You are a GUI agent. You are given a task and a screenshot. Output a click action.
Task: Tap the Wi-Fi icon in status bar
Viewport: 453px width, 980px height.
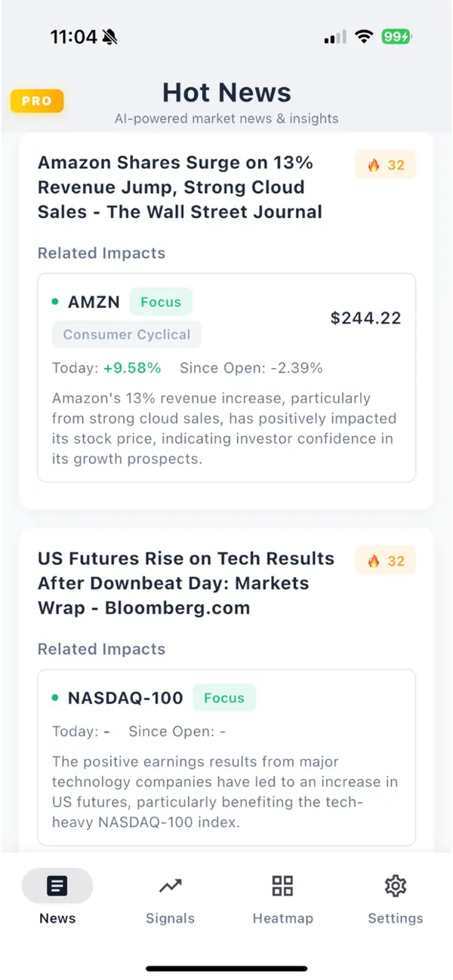tap(365, 36)
